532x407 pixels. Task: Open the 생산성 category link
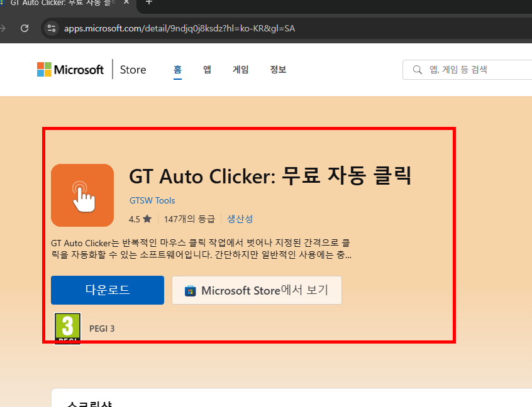point(240,219)
